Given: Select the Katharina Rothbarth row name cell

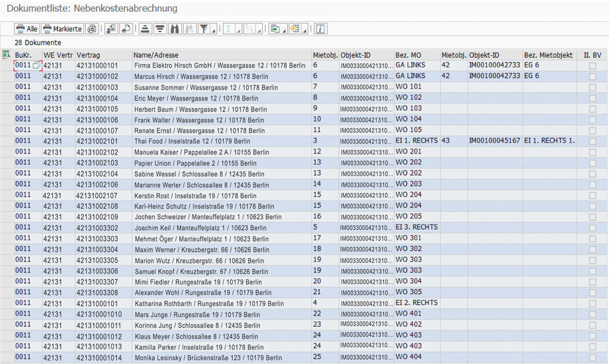Looking at the screenshot, I should coord(209,303).
